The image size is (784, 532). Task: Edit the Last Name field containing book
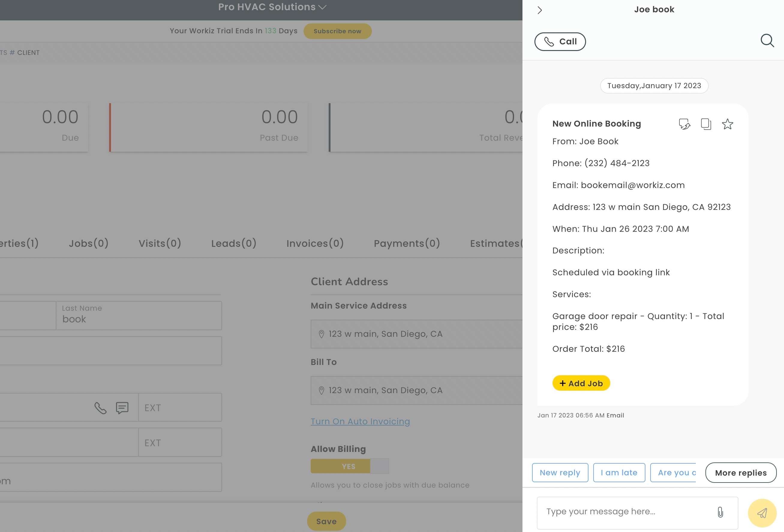[139, 315]
